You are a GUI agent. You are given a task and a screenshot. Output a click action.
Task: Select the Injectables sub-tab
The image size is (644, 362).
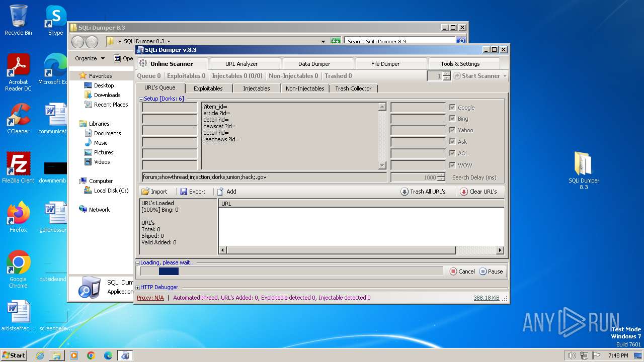coord(256,88)
